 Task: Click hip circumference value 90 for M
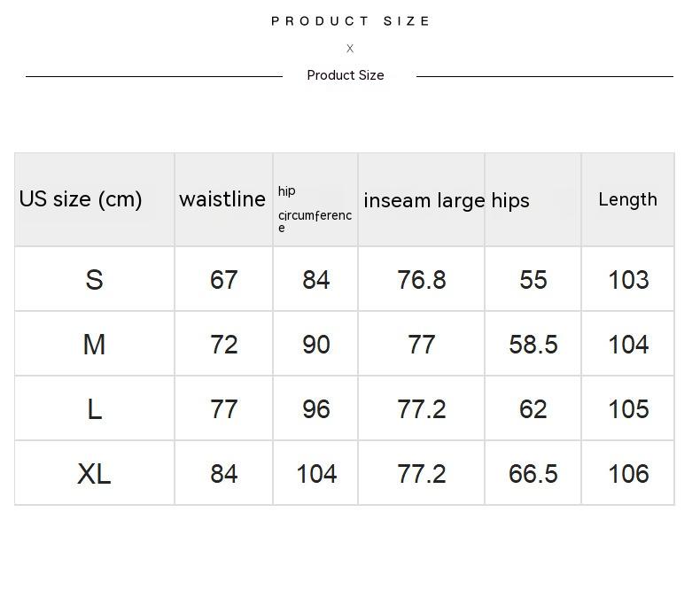tap(315, 345)
